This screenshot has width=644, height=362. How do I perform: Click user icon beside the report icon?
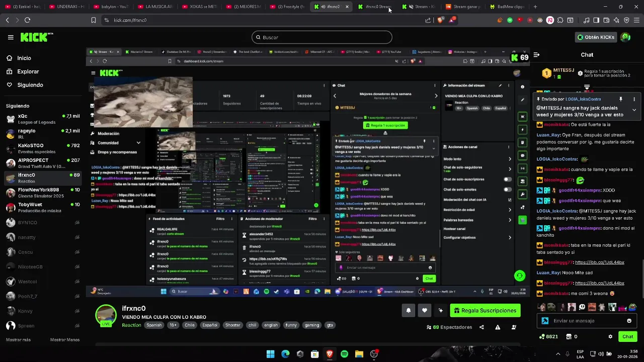[x=514, y=327]
